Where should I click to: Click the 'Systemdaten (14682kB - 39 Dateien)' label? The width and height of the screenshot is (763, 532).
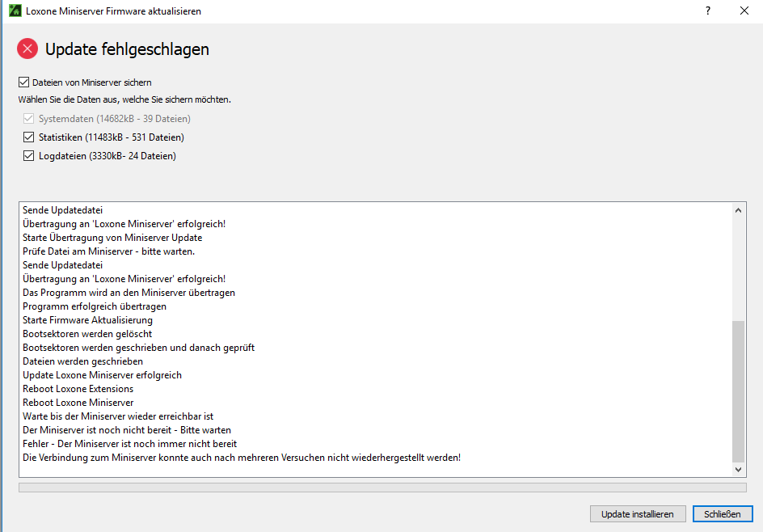click(x=115, y=118)
